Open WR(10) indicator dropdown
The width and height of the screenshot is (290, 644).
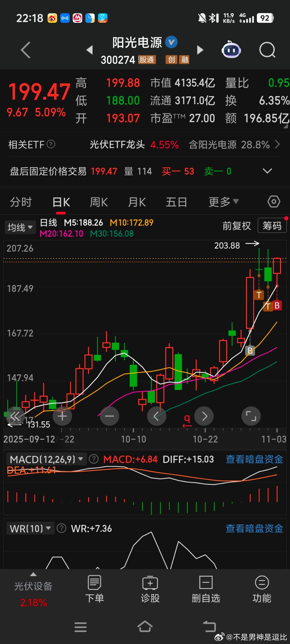click(x=31, y=528)
